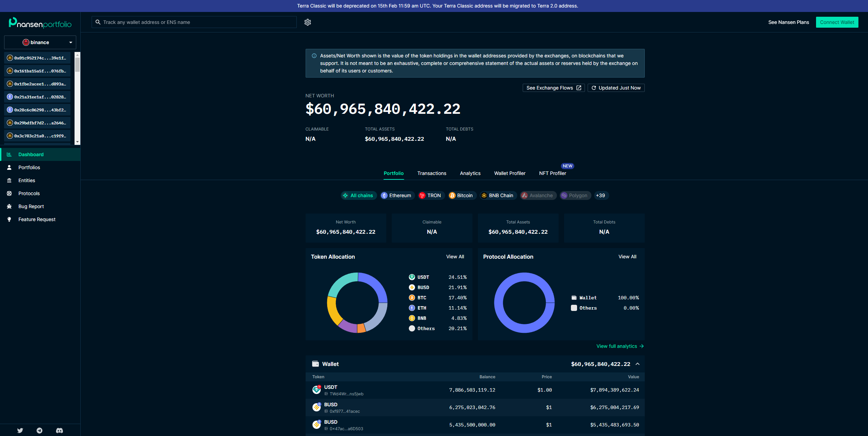Switch to the Portfolio tab
The height and width of the screenshot is (436, 868).
[x=393, y=173]
